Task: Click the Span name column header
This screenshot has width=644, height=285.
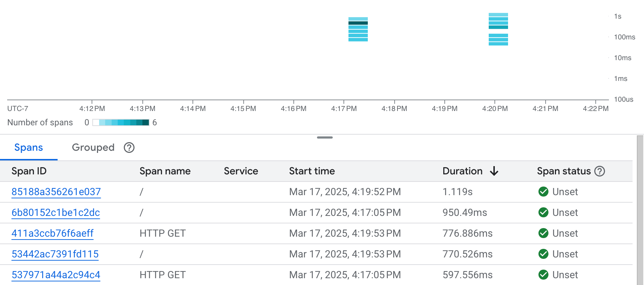Action: (165, 171)
